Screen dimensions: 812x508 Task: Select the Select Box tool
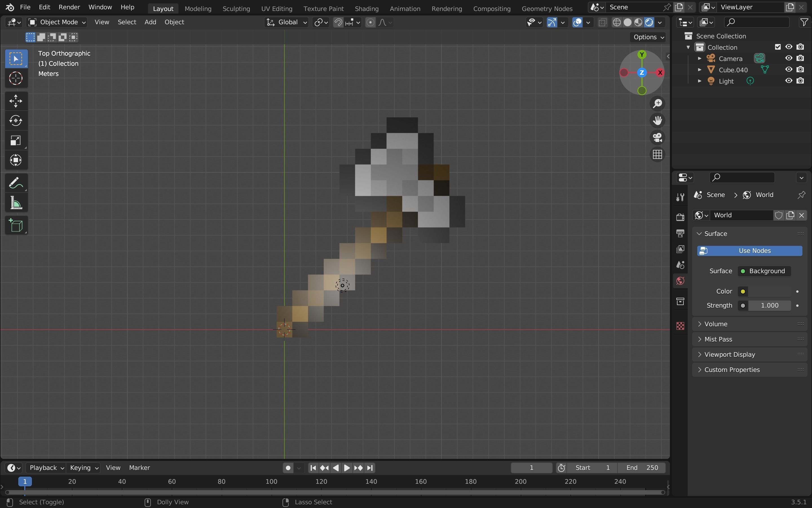pos(16,59)
